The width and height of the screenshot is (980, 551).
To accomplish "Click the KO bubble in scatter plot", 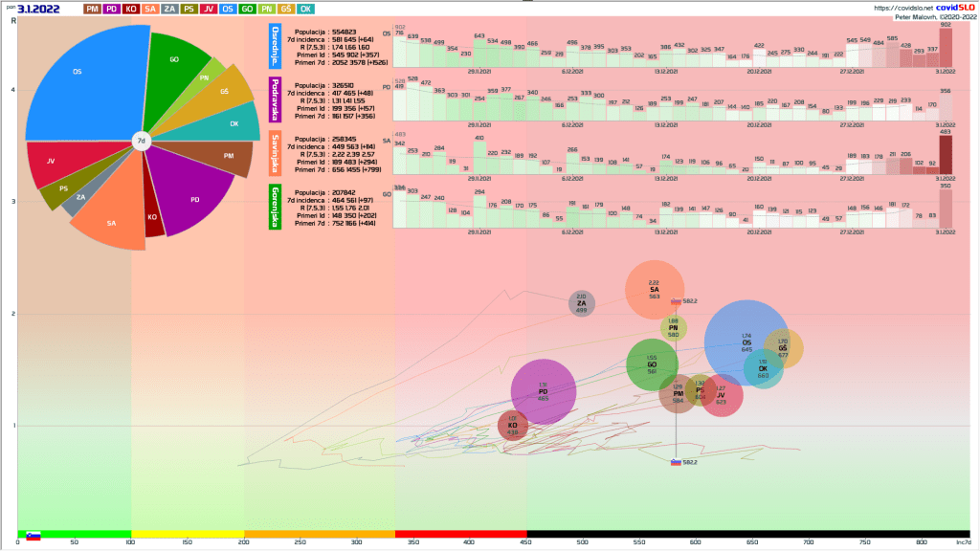I will pyautogui.click(x=513, y=425).
